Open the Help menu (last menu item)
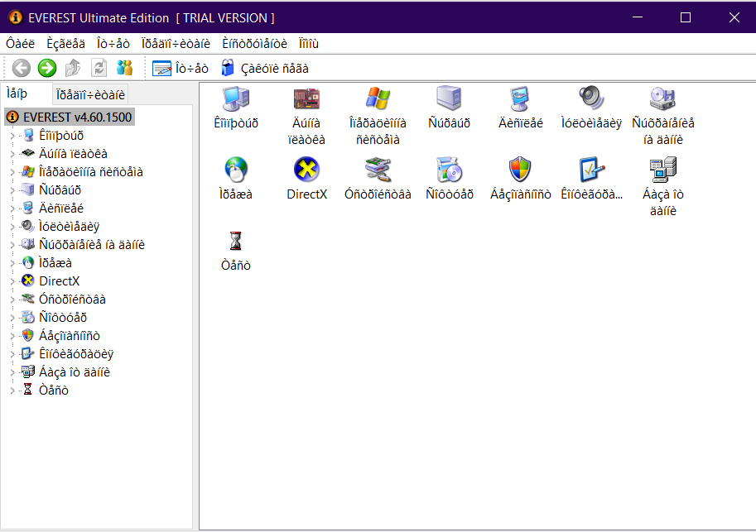The width and height of the screenshot is (756, 532). pyautogui.click(x=309, y=44)
